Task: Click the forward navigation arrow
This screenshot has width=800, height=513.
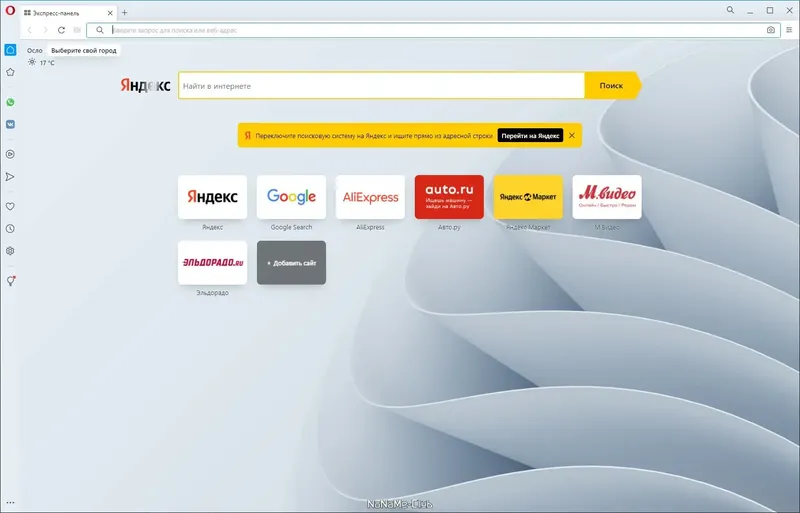Action: point(45,30)
